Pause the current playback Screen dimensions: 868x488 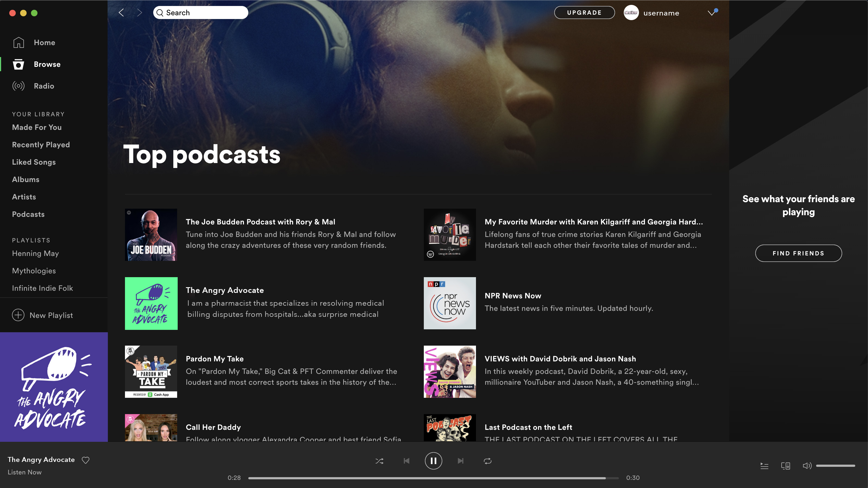pyautogui.click(x=433, y=461)
